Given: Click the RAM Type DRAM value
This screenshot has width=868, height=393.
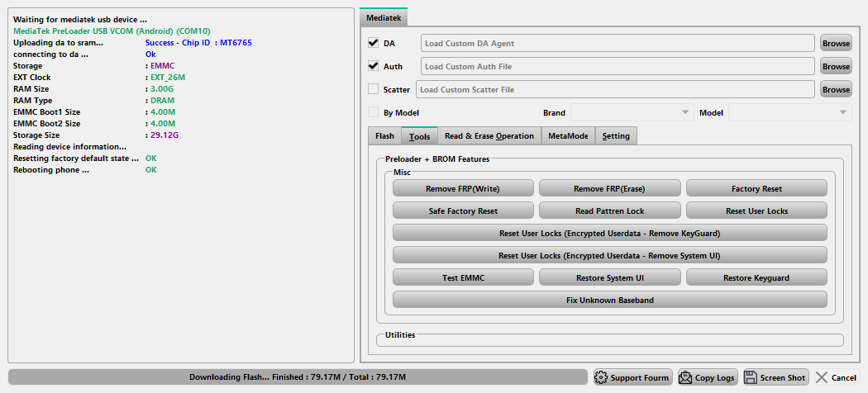Looking at the screenshot, I should (162, 101).
